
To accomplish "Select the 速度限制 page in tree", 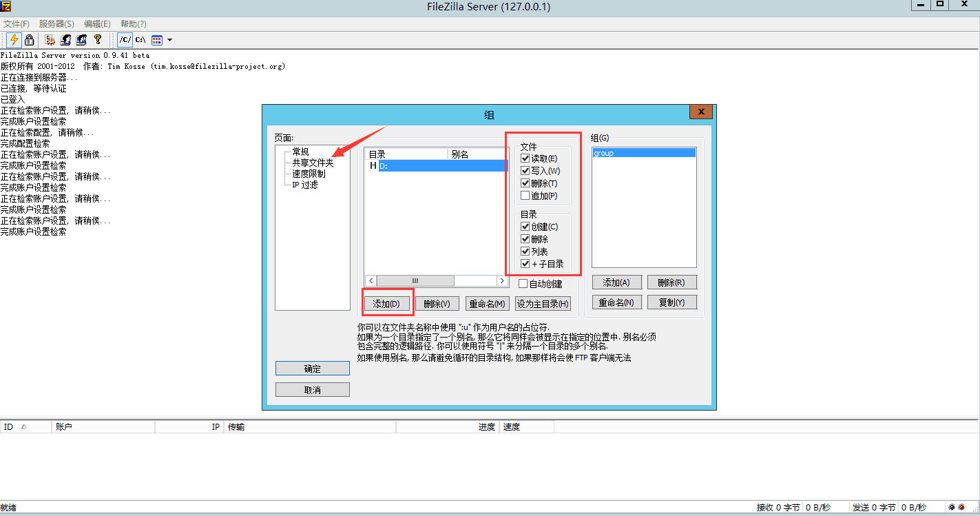I will [x=309, y=174].
